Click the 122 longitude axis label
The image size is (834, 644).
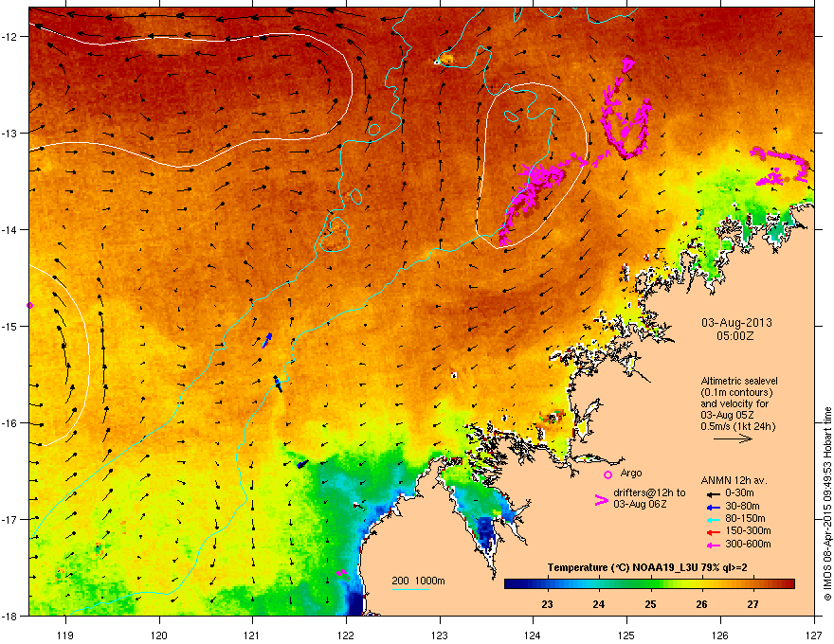(346, 635)
